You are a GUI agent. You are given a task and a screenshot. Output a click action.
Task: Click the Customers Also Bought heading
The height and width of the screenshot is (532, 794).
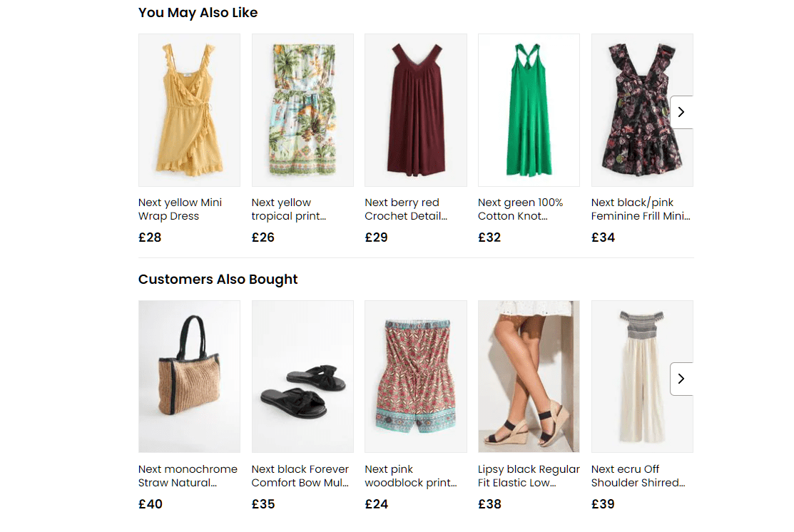[x=218, y=279]
